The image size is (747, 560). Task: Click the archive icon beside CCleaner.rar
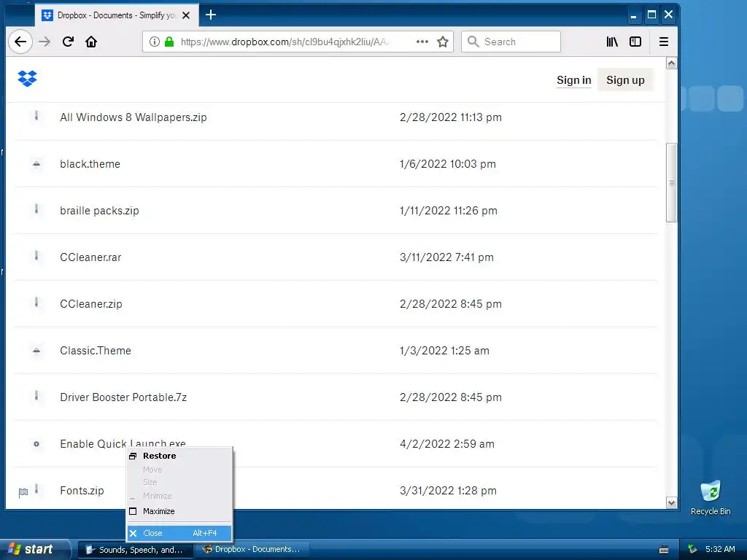point(36,256)
